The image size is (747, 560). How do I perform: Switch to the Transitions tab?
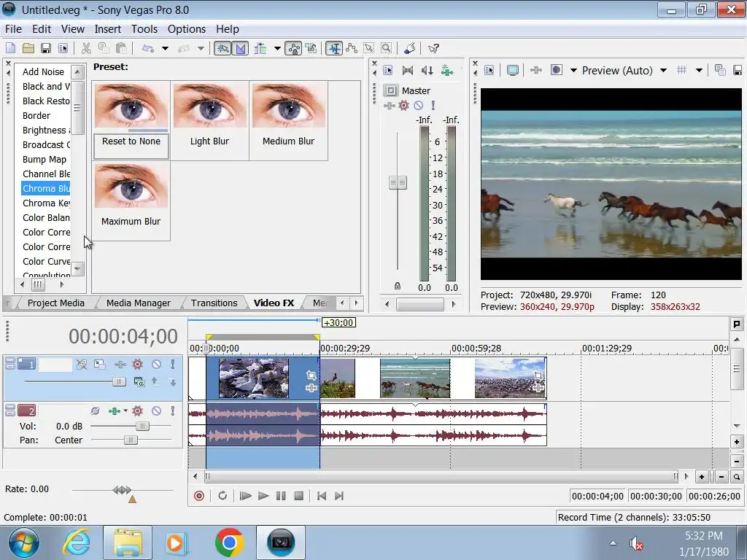[214, 303]
